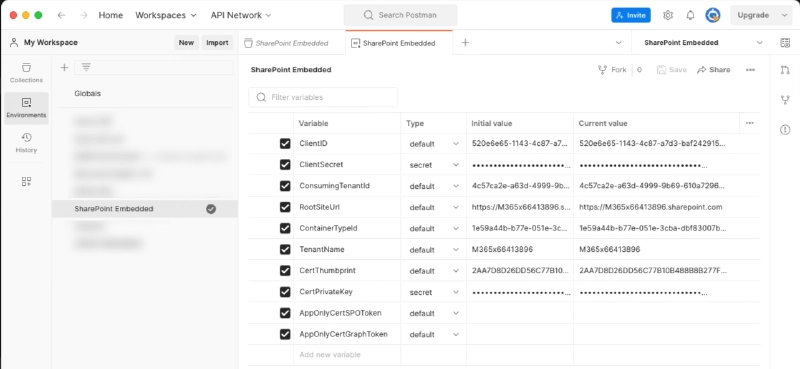Viewport: 800px width, 369px height.
Task: Click the Invite button
Action: [x=631, y=15]
